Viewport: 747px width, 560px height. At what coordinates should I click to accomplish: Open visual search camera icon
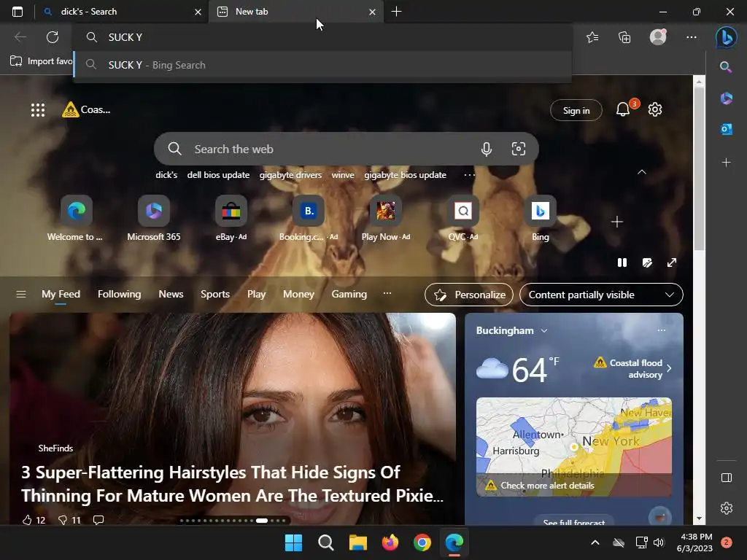point(519,149)
